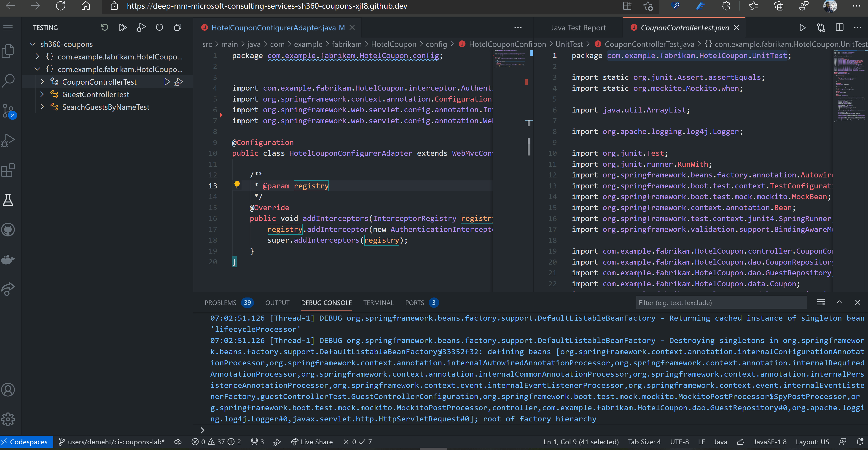Image resolution: width=868 pixels, height=450 pixels.
Task: Click Live Share in the status bar
Action: [x=312, y=442]
